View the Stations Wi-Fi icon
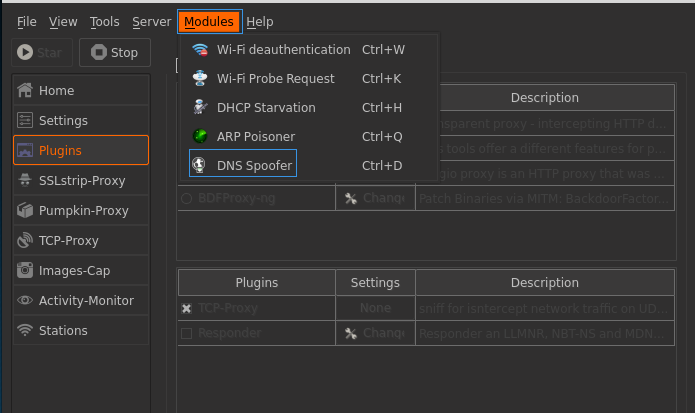 25,331
